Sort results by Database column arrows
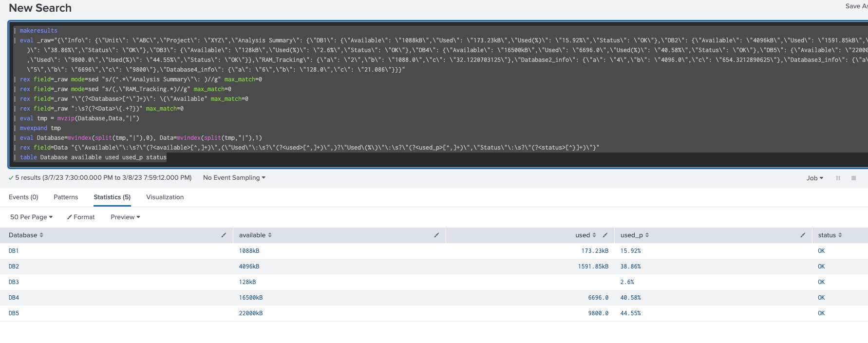 (41, 235)
